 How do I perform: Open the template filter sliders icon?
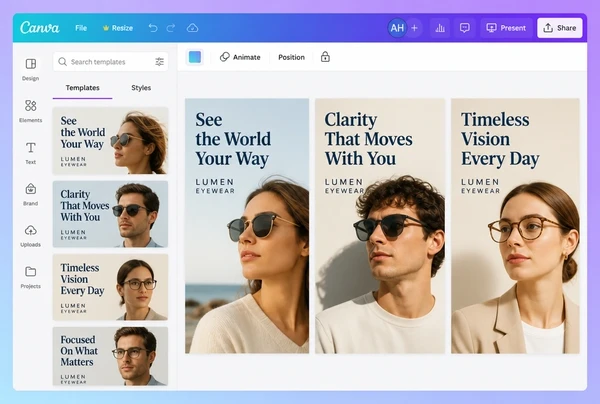click(x=160, y=62)
